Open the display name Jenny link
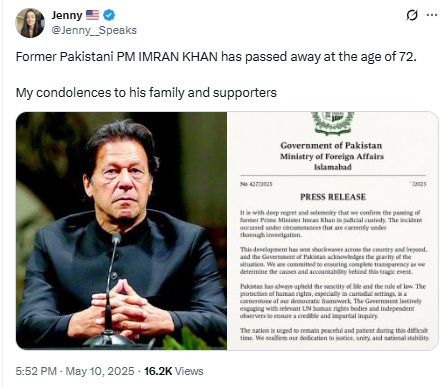This screenshot has width=447, height=387. coord(67,15)
